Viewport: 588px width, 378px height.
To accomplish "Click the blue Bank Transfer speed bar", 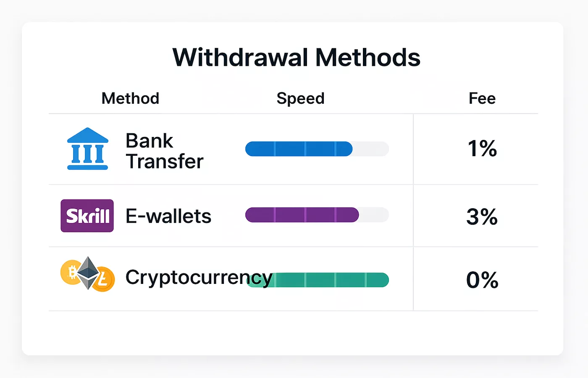I will click(299, 149).
